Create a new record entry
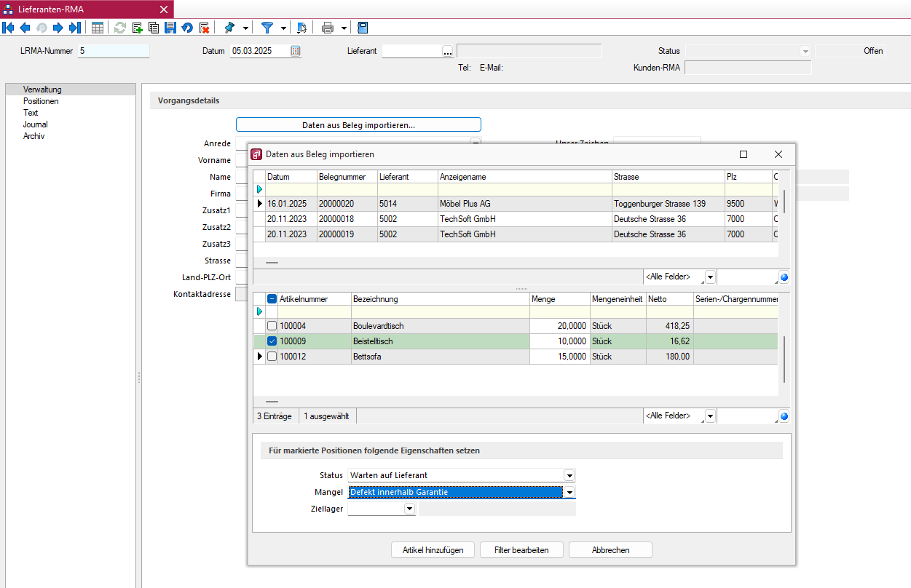The width and height of the screenshot is (911, 588). [x=135, y=28]
